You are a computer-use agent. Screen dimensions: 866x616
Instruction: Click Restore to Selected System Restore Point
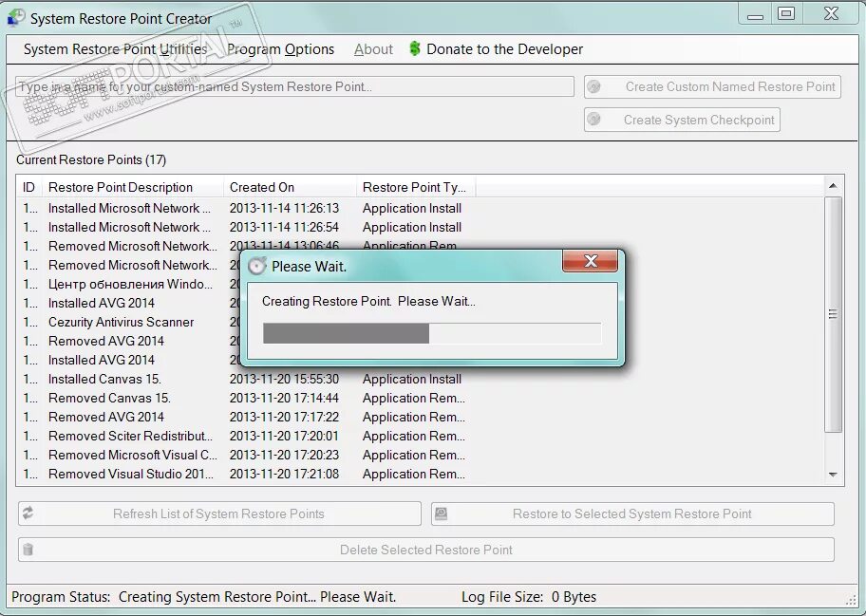tap(633, 513)
